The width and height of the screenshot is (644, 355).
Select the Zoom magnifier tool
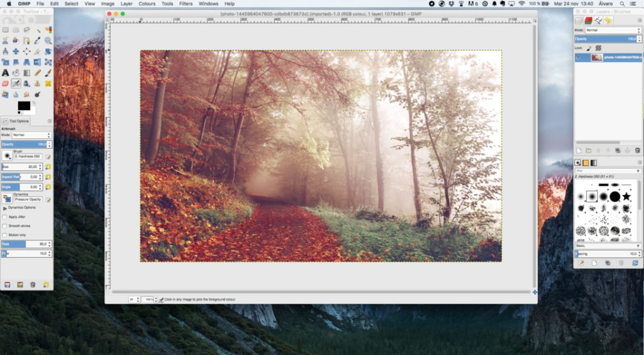coord(48,40)
